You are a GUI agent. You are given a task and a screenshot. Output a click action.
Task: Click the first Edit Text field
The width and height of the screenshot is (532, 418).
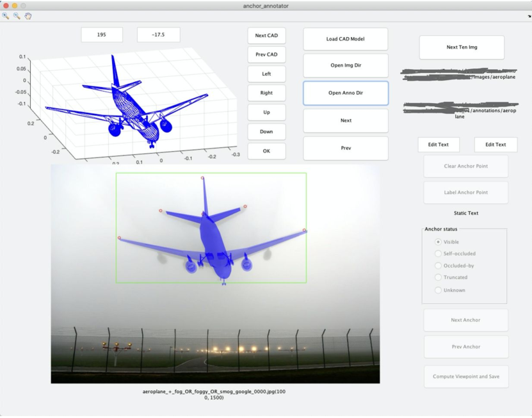pyautogui.click(x=439, y=145)
